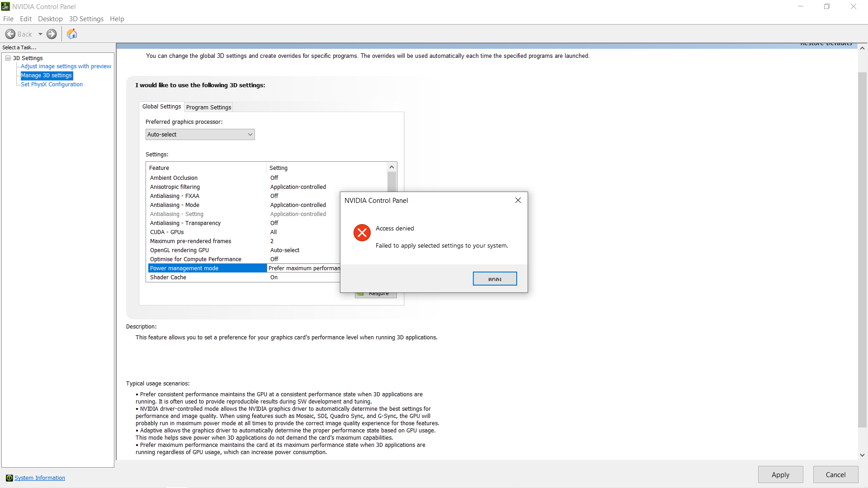Select the Shader Cache row
Screen dimensions: 868x488
[244, 277]
